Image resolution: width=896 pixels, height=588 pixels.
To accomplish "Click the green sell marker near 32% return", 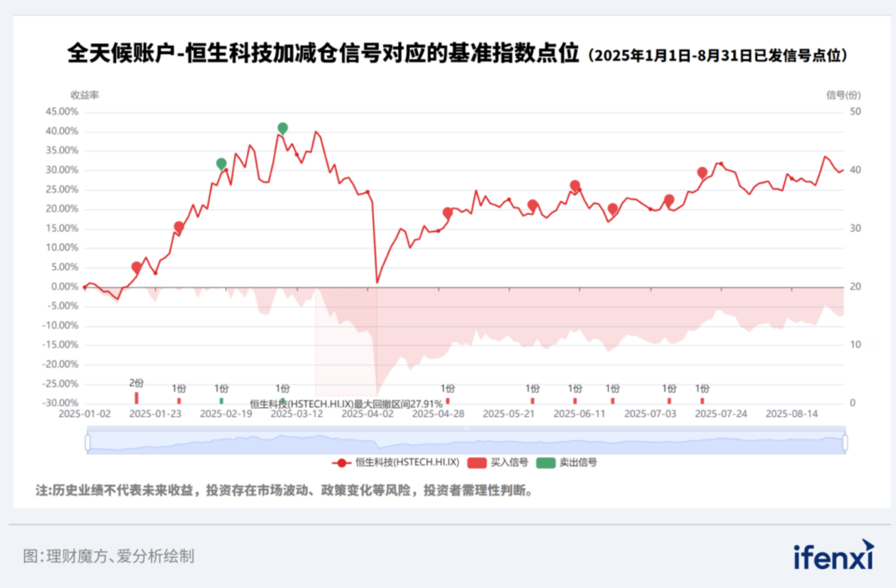I will coord(221,164).
